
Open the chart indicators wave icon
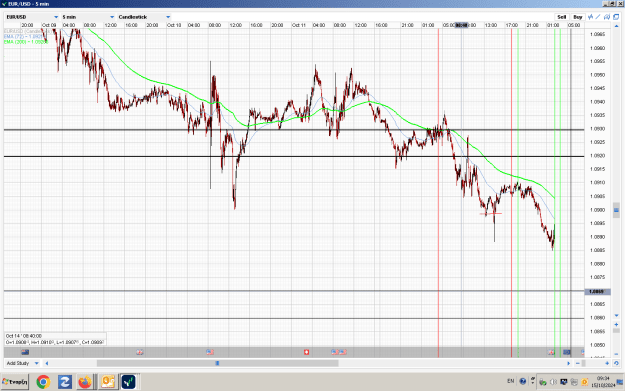pos(591,17)
